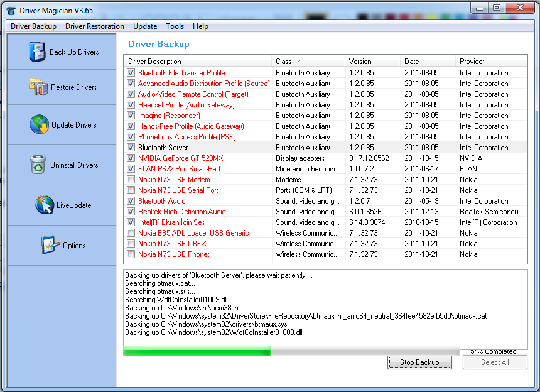Click the Uninstall Drivers recycle bin icon

38,165
